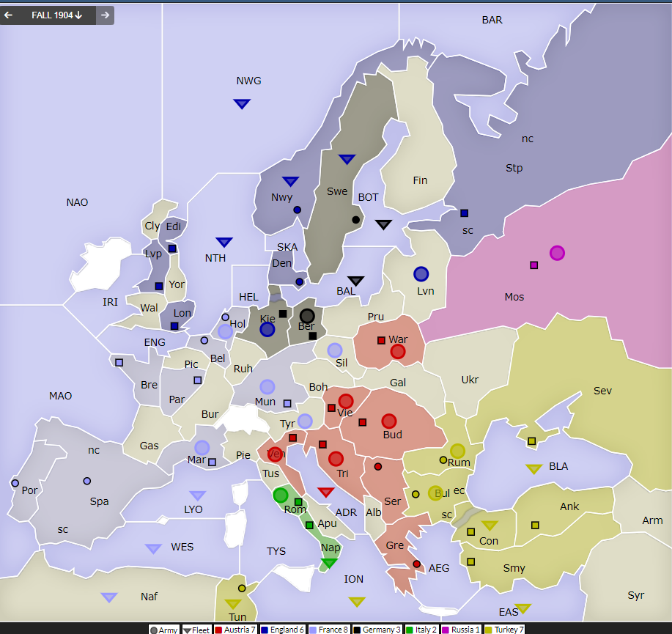672x634 pixels.
Task: Click the Turkish fleet in EAS
Action: 523,608
